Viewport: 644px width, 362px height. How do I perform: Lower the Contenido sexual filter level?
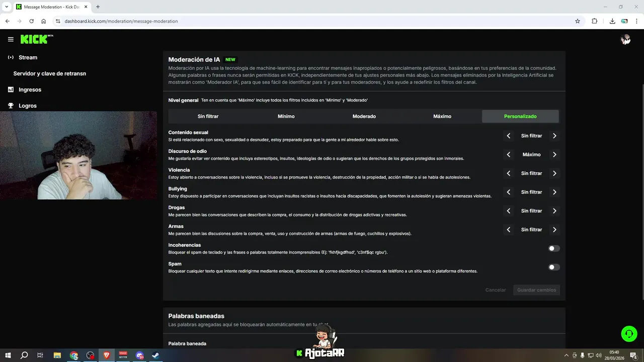click(509, 136)
